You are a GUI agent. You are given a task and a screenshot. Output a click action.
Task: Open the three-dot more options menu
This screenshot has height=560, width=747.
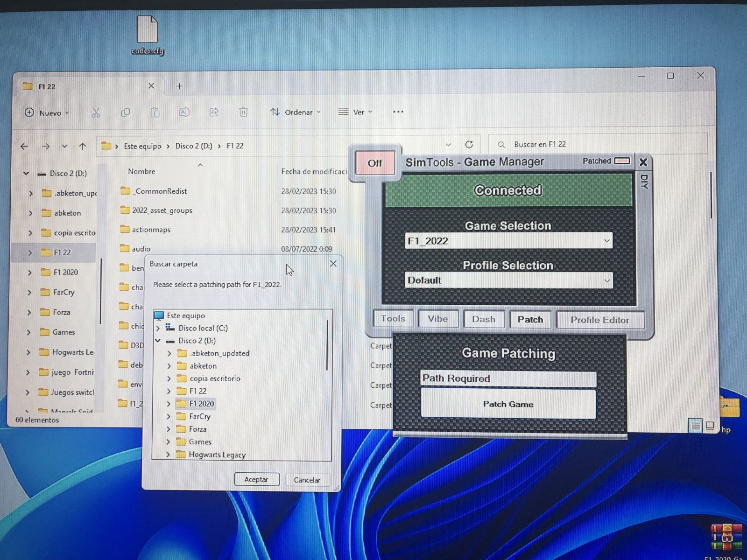click(x=398, y=112)
